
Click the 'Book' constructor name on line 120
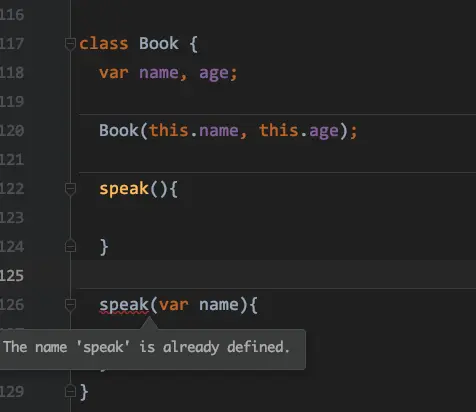119,130
